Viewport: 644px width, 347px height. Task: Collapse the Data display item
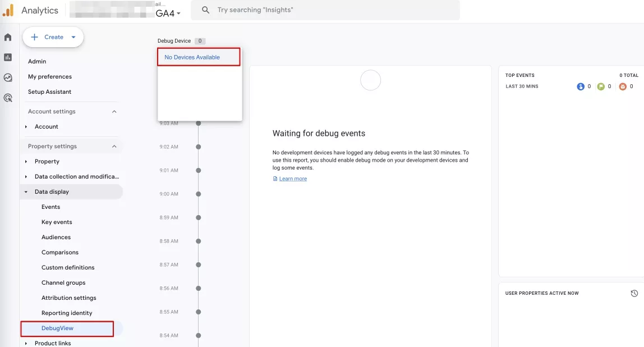pos(26,192)
